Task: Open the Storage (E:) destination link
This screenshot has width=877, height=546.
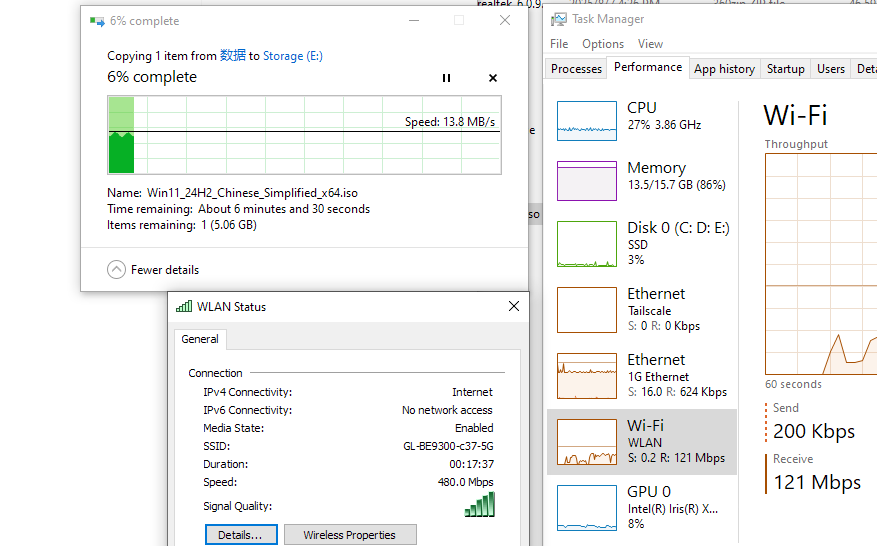Action: (x=292, y=56)
